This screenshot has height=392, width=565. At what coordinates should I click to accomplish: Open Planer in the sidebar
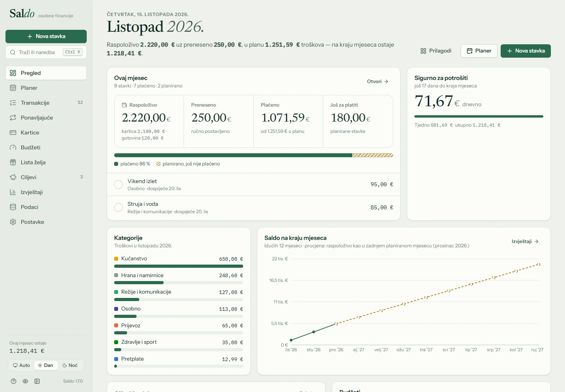pyautogui.click(x=46, y=88)
